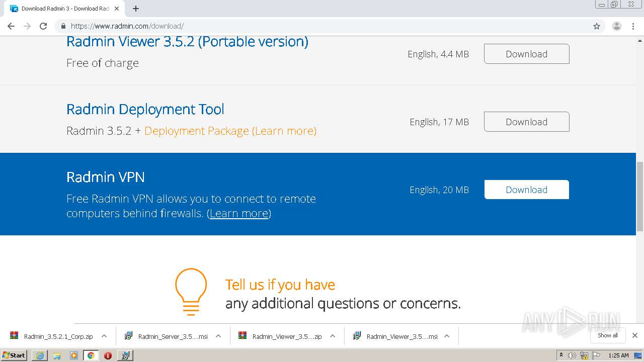
Task: Open a new browser tab
Action: [x=136, y=9]
